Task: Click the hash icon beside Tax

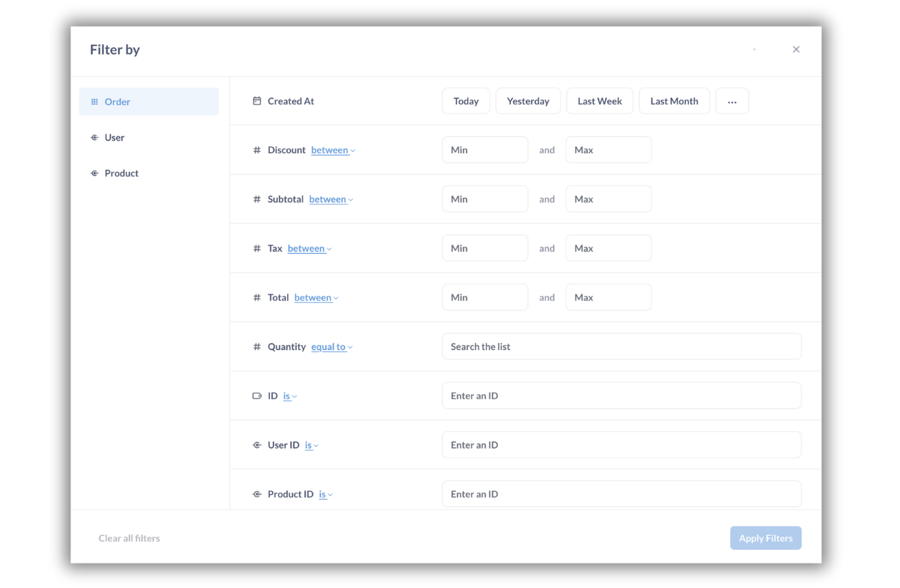Action: [257, 248]
